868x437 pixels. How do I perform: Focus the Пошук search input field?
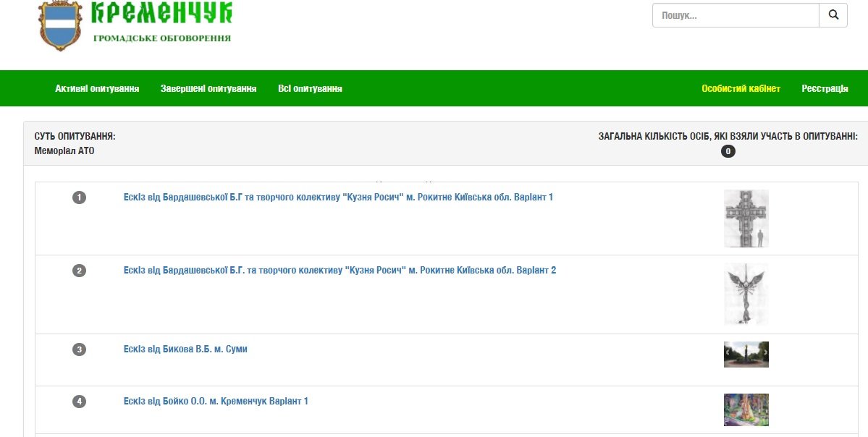pyautogui.click(x=735, y=15)
